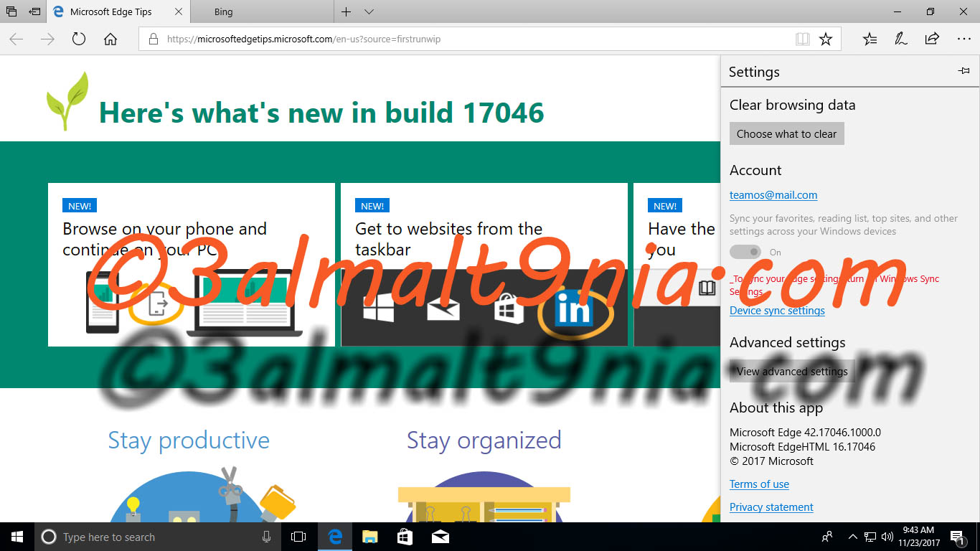Image resolution: width=980 pixels, height=551 pixels.
Task: Open the Terms of use link
Action: tap(759, 484)
